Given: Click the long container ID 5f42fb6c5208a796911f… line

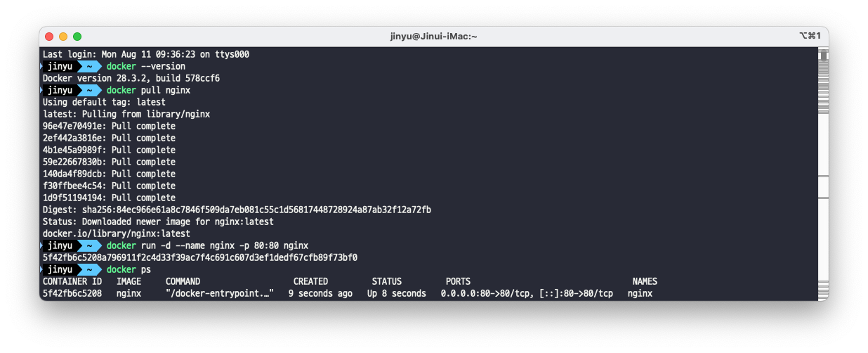Looking at the screenshot, I should 200,257.
